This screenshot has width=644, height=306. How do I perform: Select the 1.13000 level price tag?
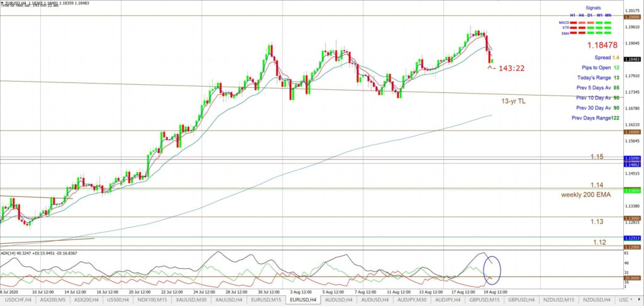tap(633, 218)
